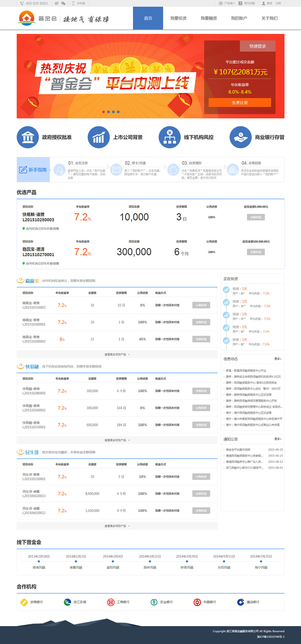
Task: Expand more 稳赢宝 products list
Action: click(117, 355)
